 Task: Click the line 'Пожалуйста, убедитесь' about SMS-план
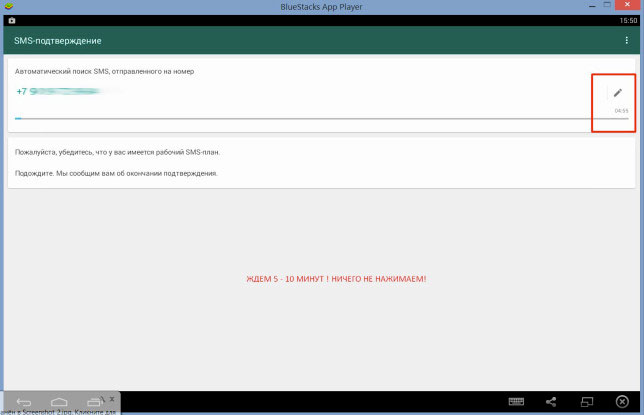click(117, 152)
